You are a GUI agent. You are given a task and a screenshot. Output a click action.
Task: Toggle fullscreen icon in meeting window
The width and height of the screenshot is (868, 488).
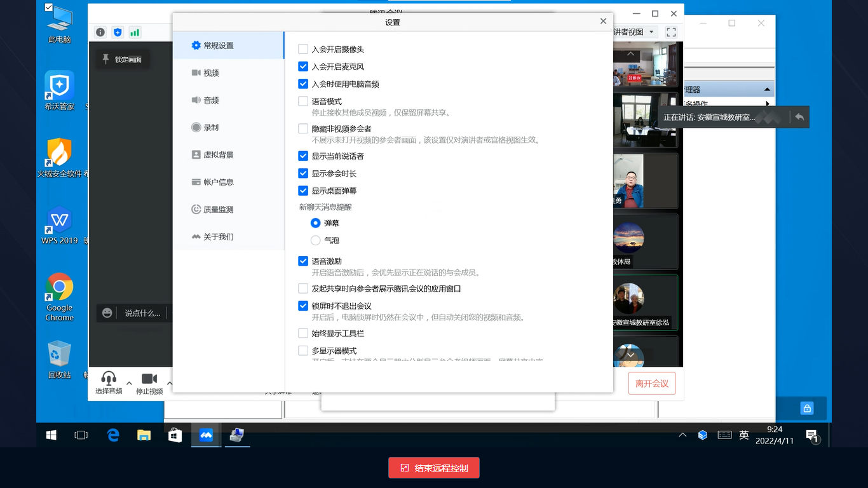pos(671,32)
